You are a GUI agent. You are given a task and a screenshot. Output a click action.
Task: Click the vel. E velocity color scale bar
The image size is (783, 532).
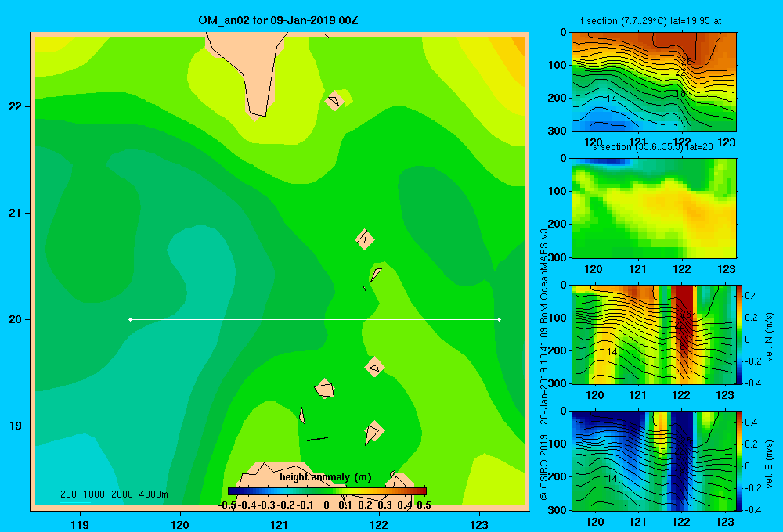[739, 461]
